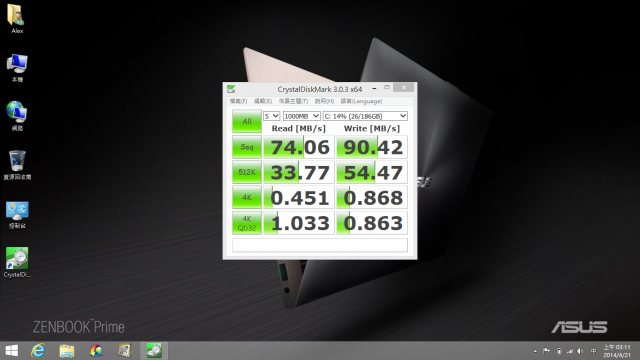
Task: Minimize the CrystalDiskMark window
Action: (374, 88)
